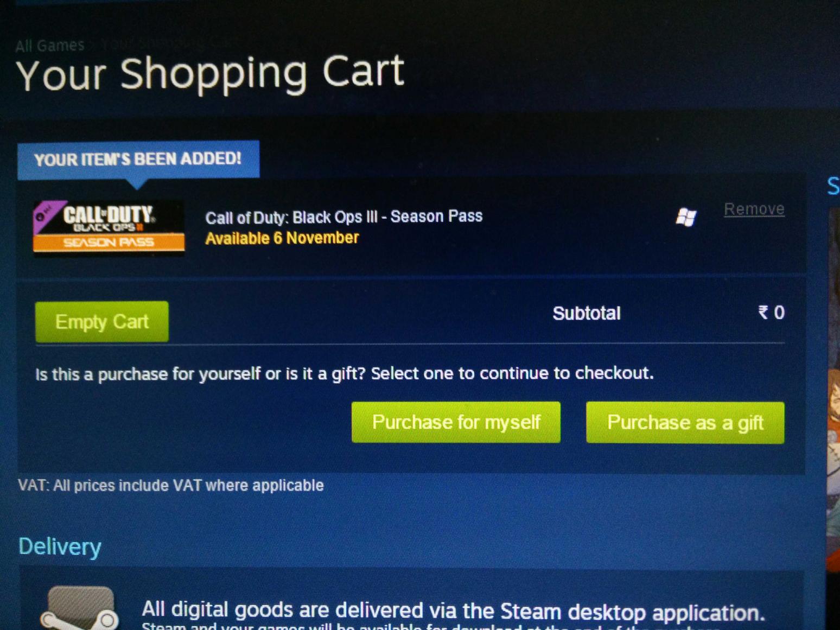Open the All Games breadcrumb link
The width and height of the screenshot is (840, 630).
50,45
